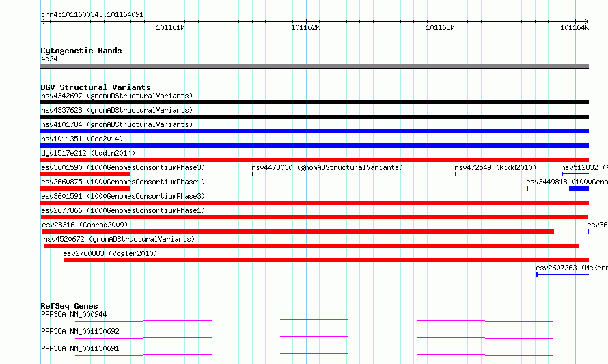The image size is (608, 364).
Task: Click the blue feature under esv3449818
Action: point(558,188)
